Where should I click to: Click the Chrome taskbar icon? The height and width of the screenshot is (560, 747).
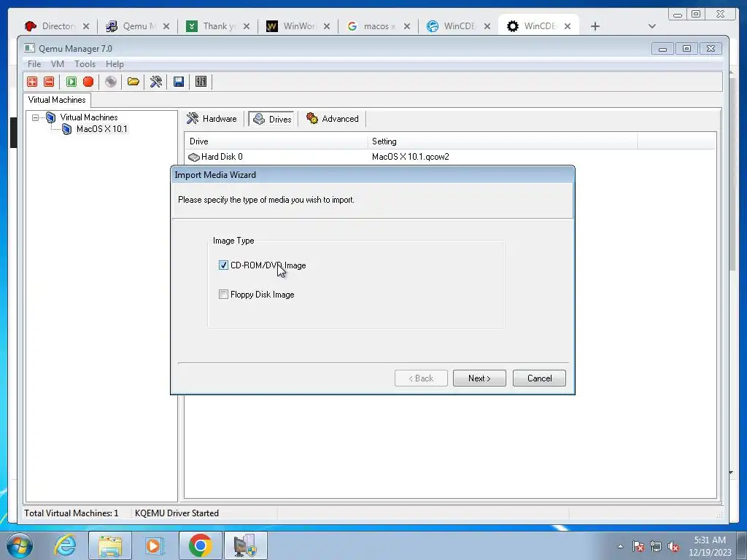coord(200,545)
